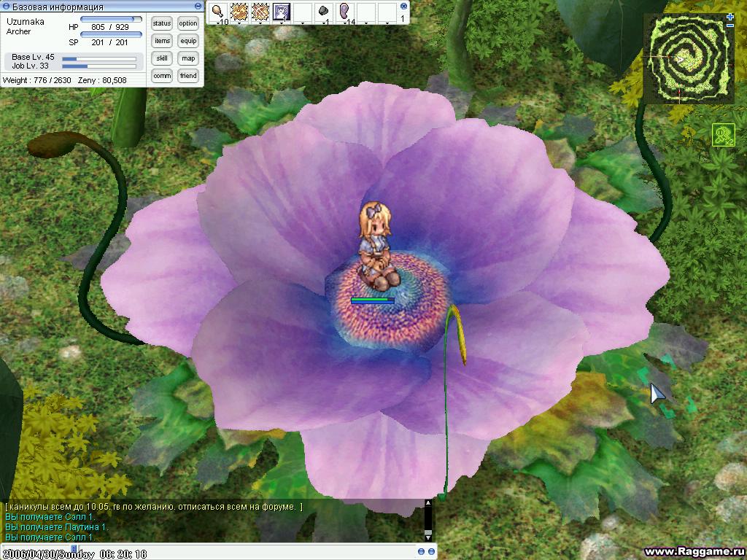Click the purple framed skill icon in hotkey bar
Viewport: 747px width, 560px height.
point(282,12)
